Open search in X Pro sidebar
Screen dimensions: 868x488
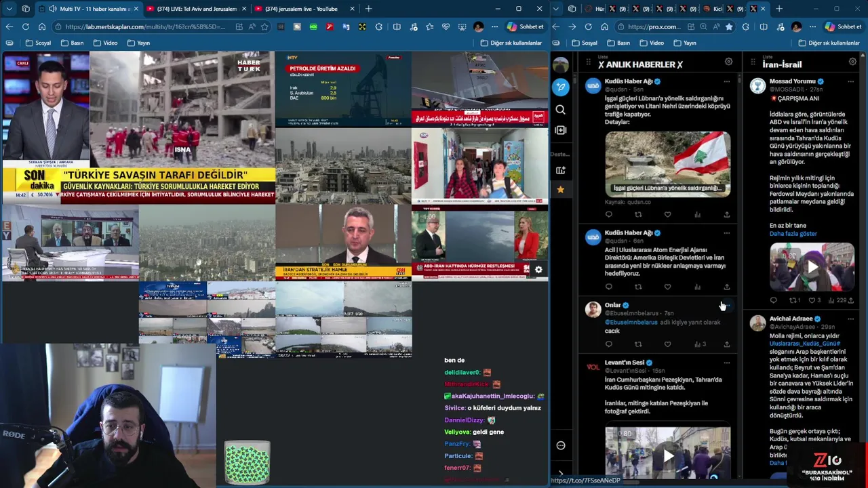pos(560,109)
